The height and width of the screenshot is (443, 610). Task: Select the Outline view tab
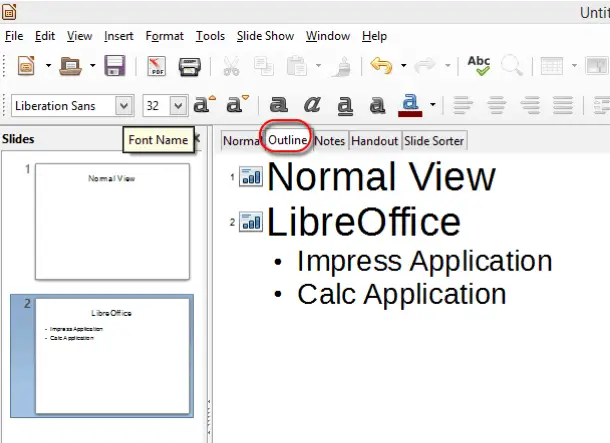tap(287, 140)
